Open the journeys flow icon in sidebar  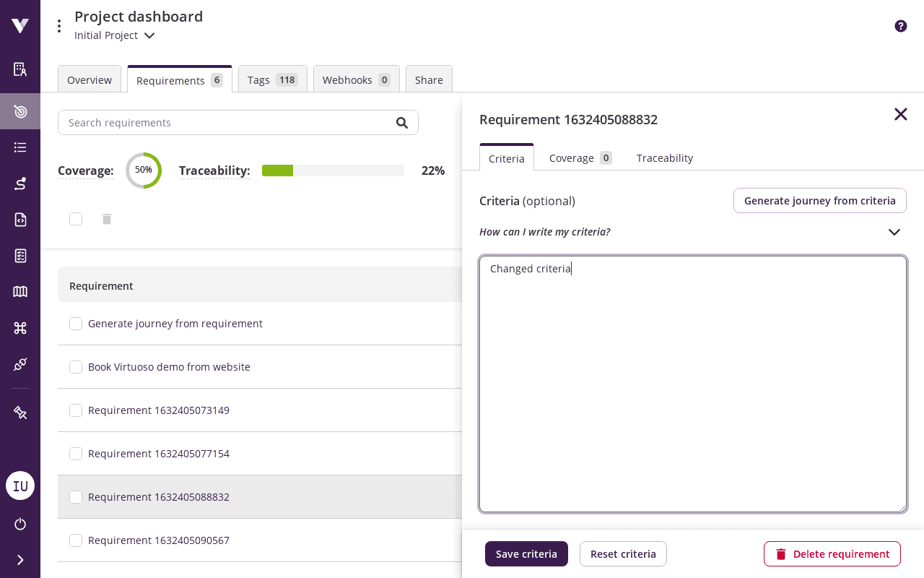[x=20, y=184]
